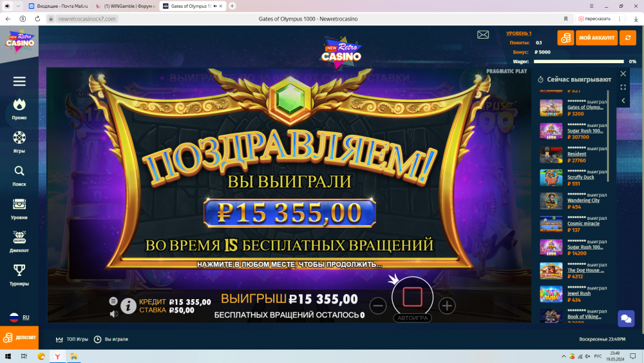
Task: Stop the spin with the red square button
Action: point(412,297)
